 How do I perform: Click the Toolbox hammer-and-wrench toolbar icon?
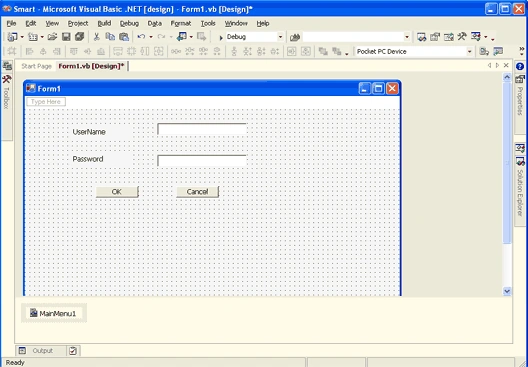[462, 36]
